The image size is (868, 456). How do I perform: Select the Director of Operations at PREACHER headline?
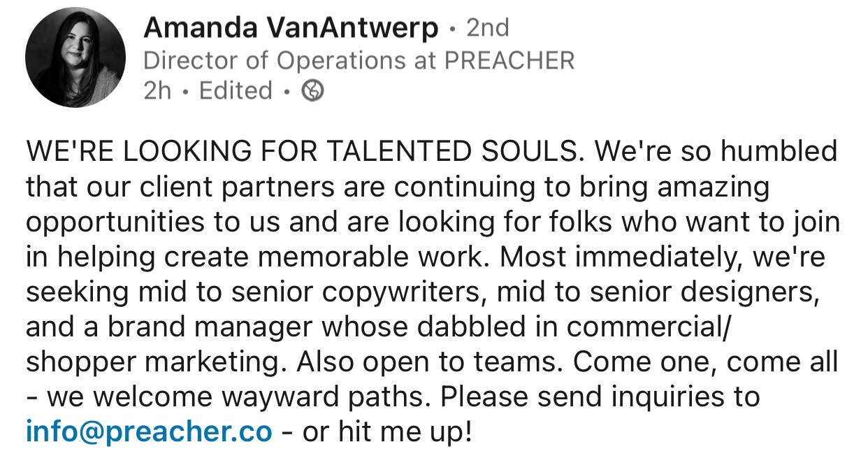coord(359,61)
